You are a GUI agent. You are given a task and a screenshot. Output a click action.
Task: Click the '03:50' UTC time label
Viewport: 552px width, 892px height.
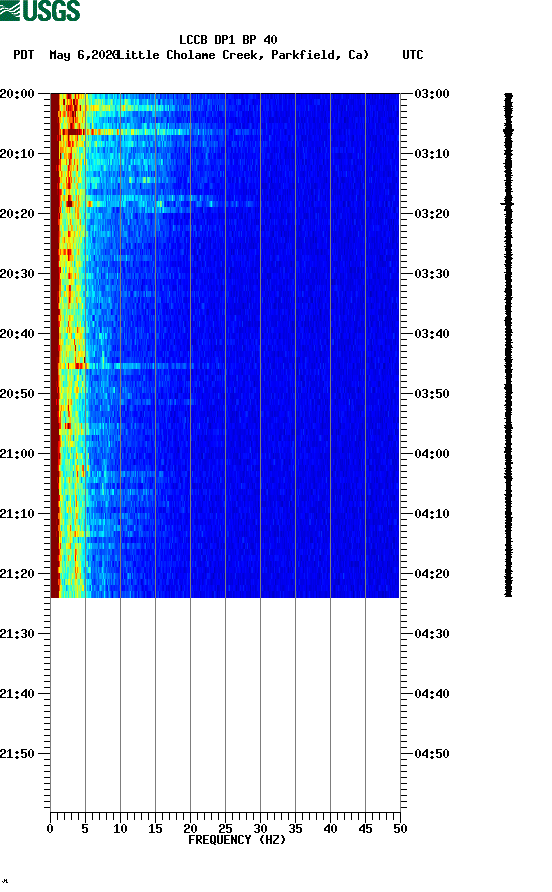tap(432, 394)
